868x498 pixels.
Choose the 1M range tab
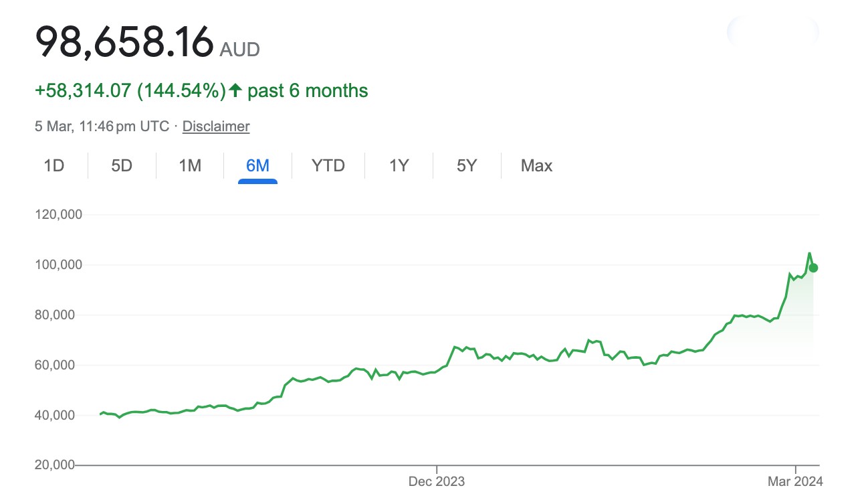point(190,165)
